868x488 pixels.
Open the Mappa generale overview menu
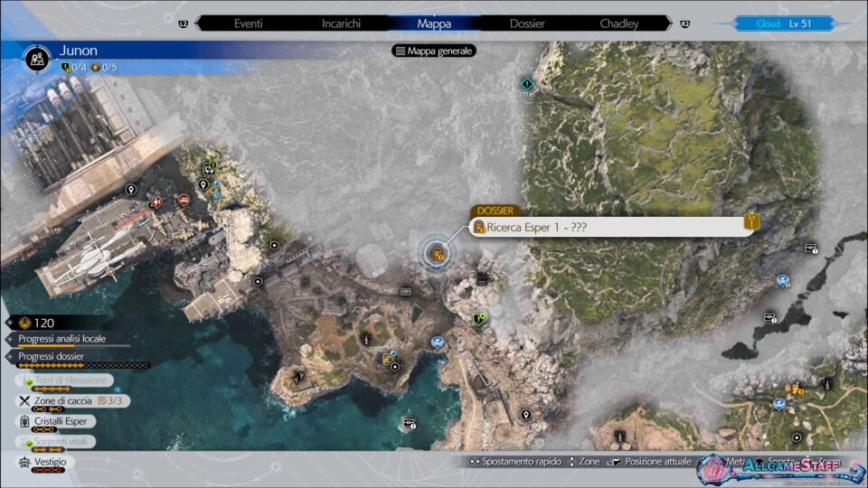[x=434, y=51]
